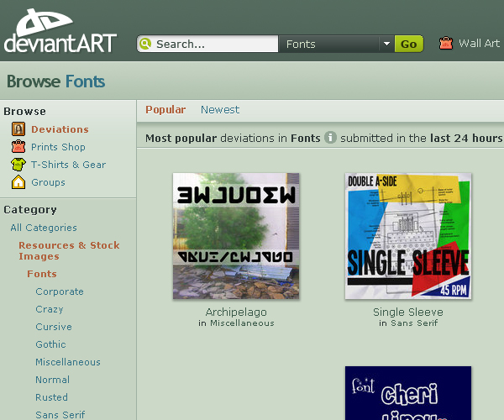Choose the Gothic font subcategory
Image resolution: width=504 pixels, height=420 pixels.
[50, 344]
